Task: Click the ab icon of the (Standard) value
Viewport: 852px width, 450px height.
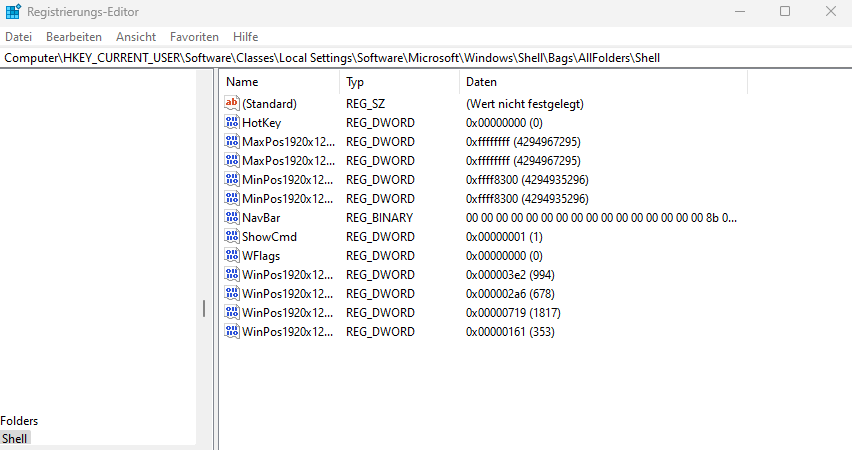Action: tap(232, 103)
